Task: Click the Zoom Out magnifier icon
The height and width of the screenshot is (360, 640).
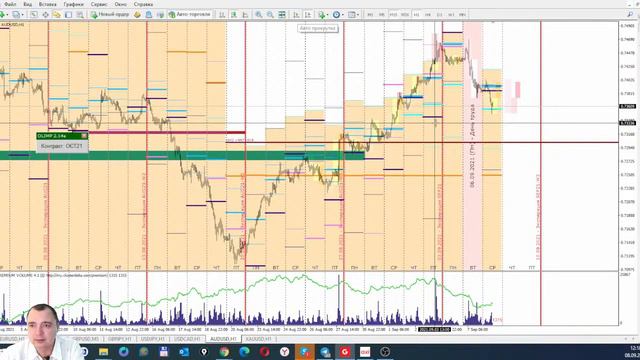Action: 270,15
